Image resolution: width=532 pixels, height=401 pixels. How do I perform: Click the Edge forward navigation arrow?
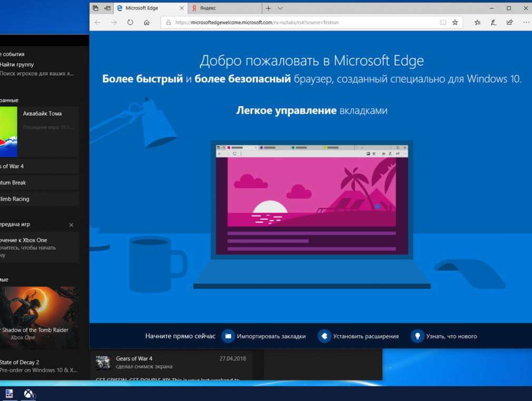[x=114, y=23]
